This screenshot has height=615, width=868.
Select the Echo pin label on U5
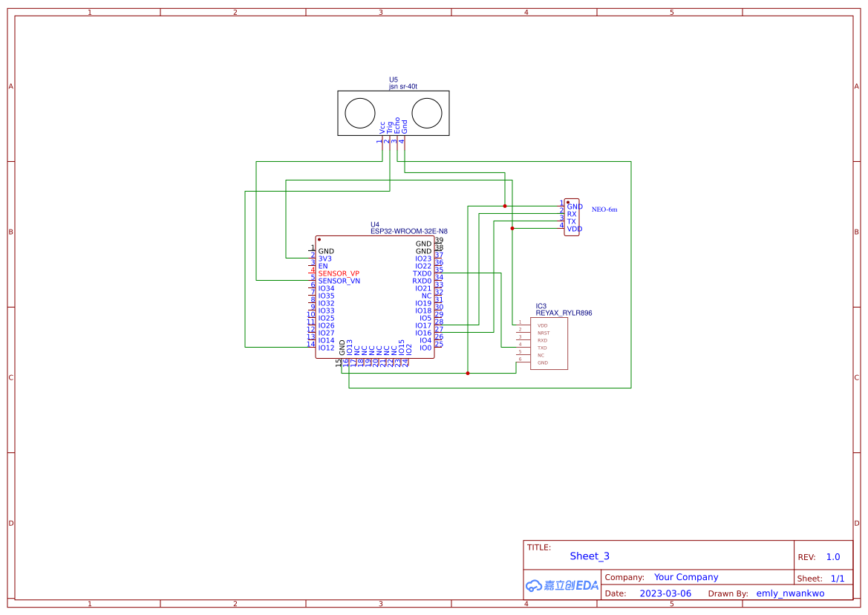click(397, 126)
